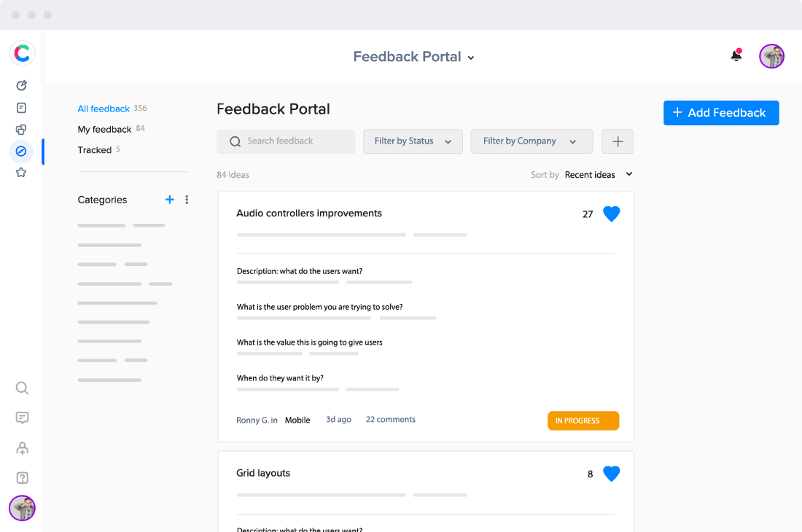Viewport: 802px width, 532px height.
Task: Open the Filter by Company dropdown
Action: coord(531,141)
